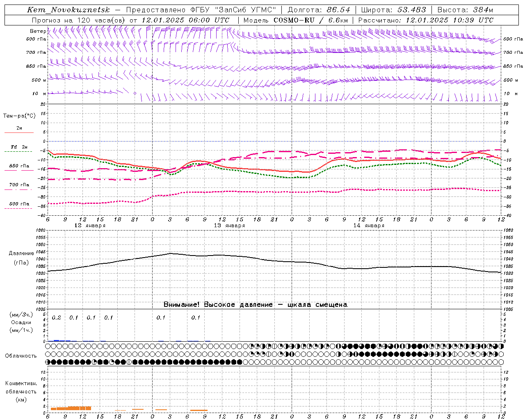Click the (мм/3ч.) precipitation unit label
This screenshot has width=525, height=420.
click(21, 315)
